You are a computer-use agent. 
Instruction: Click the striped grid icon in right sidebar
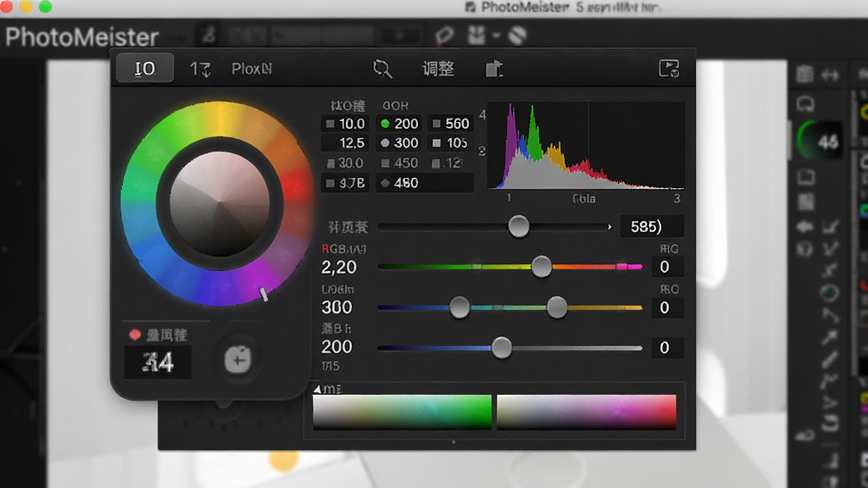806,202
